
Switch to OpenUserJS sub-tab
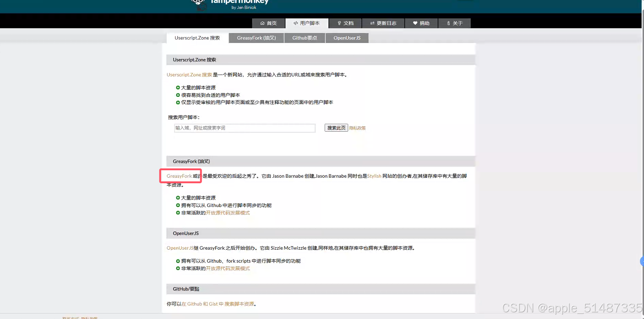(347, 38)
